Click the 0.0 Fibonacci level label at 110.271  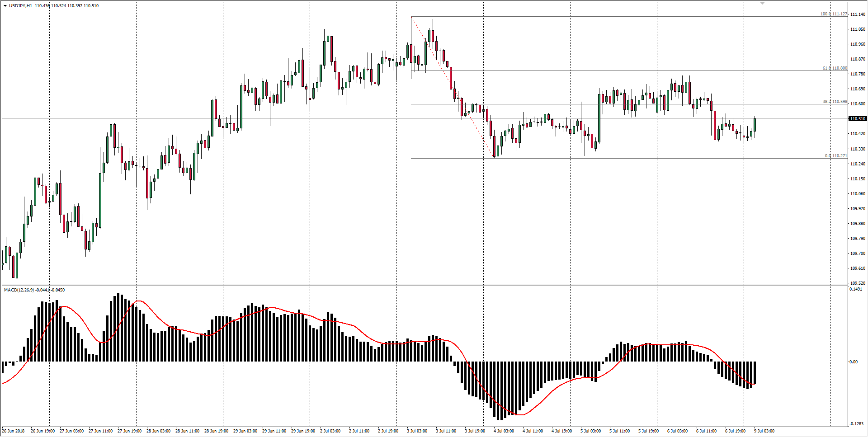click(x=835, y=156)
